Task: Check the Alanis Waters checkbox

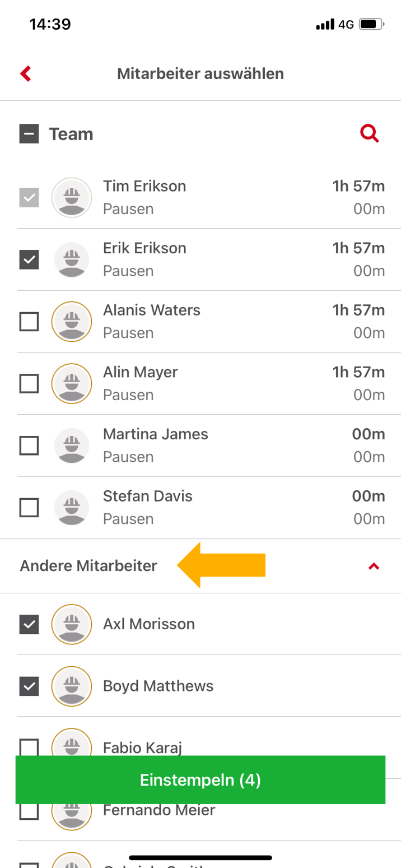Action: (x=29, y=322)
